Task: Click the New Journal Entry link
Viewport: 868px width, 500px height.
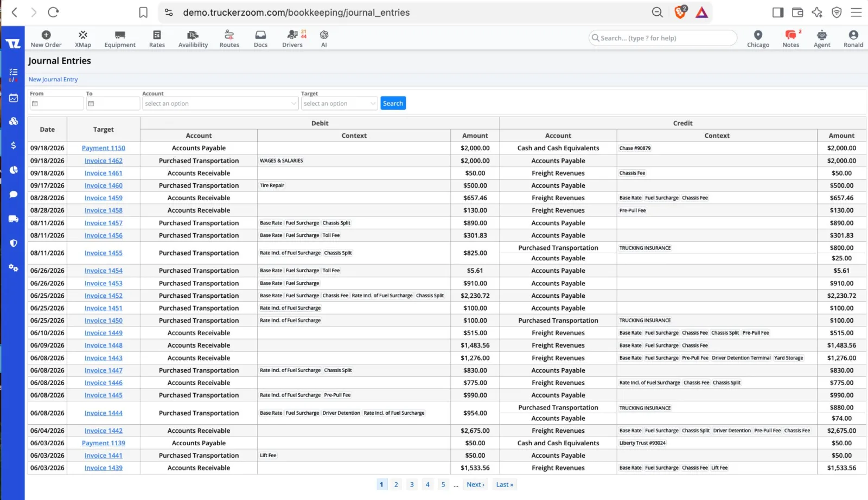Action: (53, 79)
